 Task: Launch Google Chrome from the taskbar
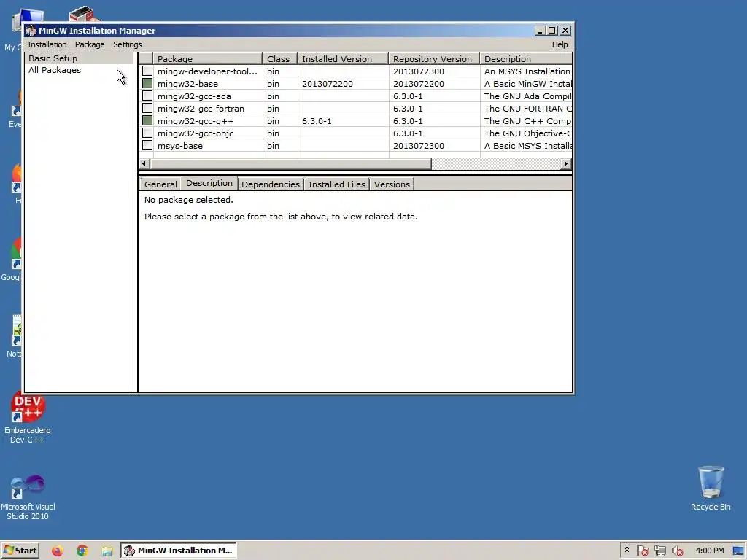click(x=82, y=551)
